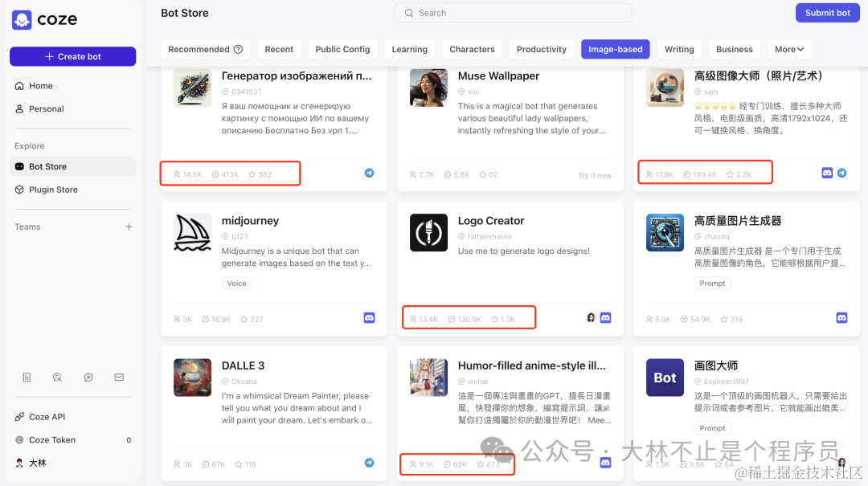Click Telegram icon on DALLE 3 card
Viewport: 868px width, 486px height.
coord(369,463)
